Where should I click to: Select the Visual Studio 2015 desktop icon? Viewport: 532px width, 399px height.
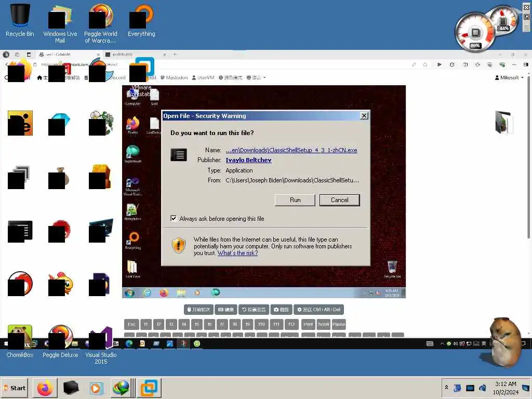coord(101,344)
